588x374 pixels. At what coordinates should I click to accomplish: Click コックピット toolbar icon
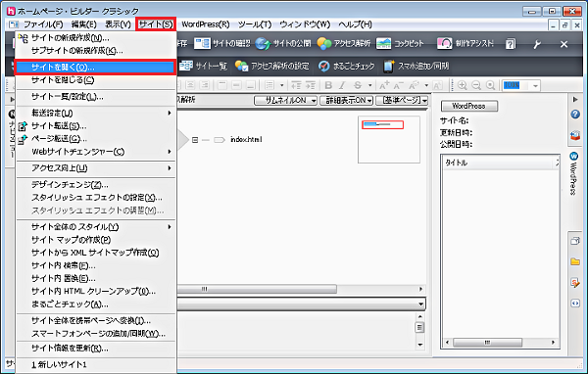[400, 44]
